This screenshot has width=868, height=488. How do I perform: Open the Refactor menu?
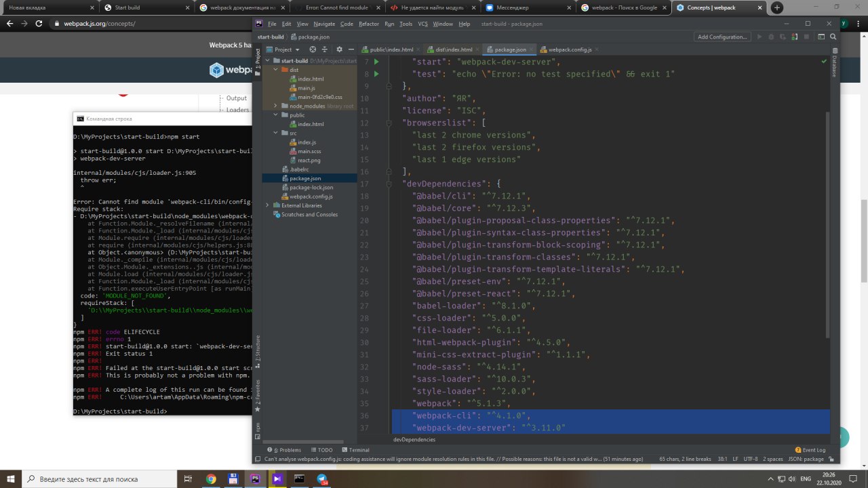click(x=369, y=24)
